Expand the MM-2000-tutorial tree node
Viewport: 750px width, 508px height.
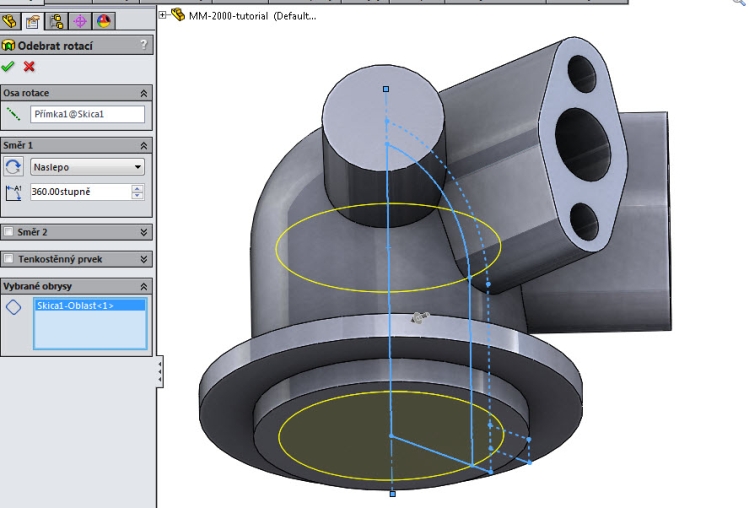(164, 15)
